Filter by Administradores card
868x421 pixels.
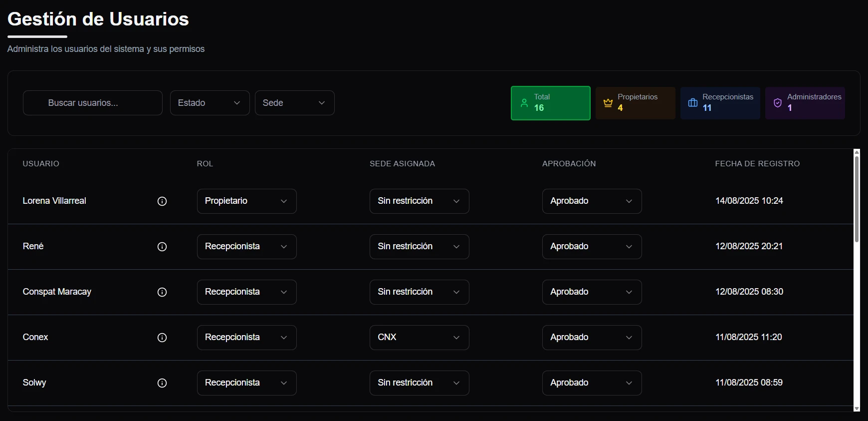coord(805,103)
